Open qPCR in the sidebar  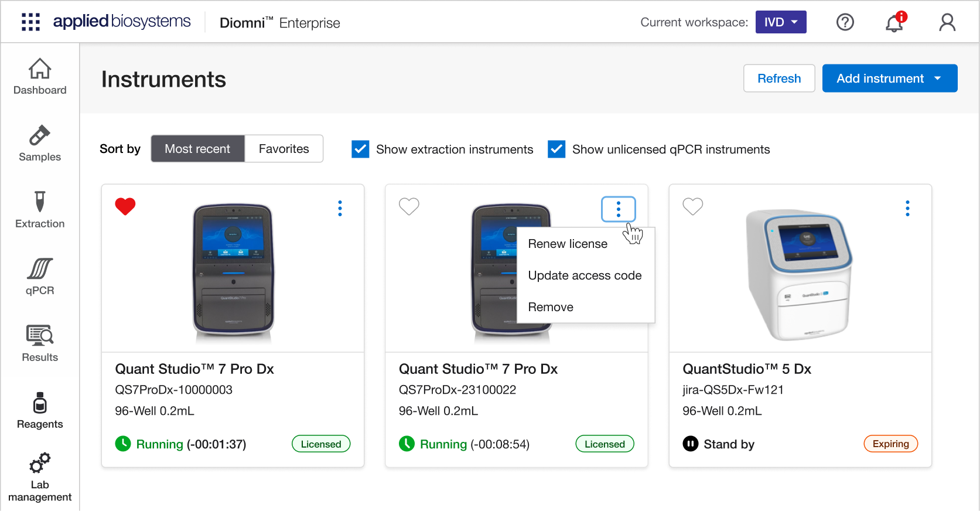click(x=40, y=277)
